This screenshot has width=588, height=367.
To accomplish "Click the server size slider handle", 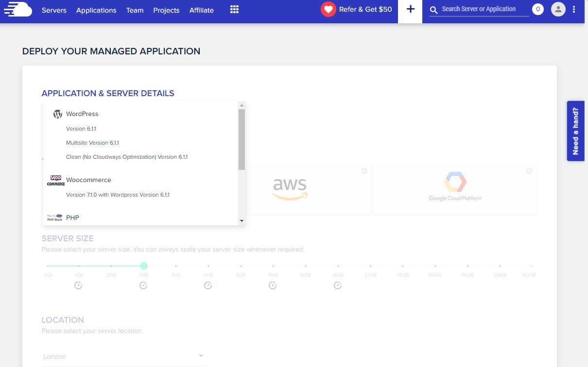I will click(x=143, y=266).
